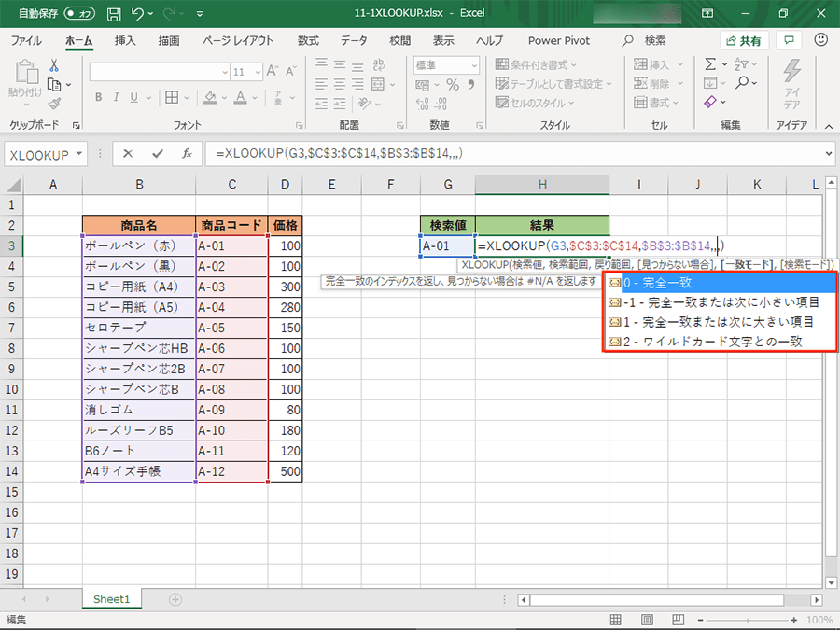Open the Data ribbon tab
This screenshot has height=630, width=840.
[354, 41]
